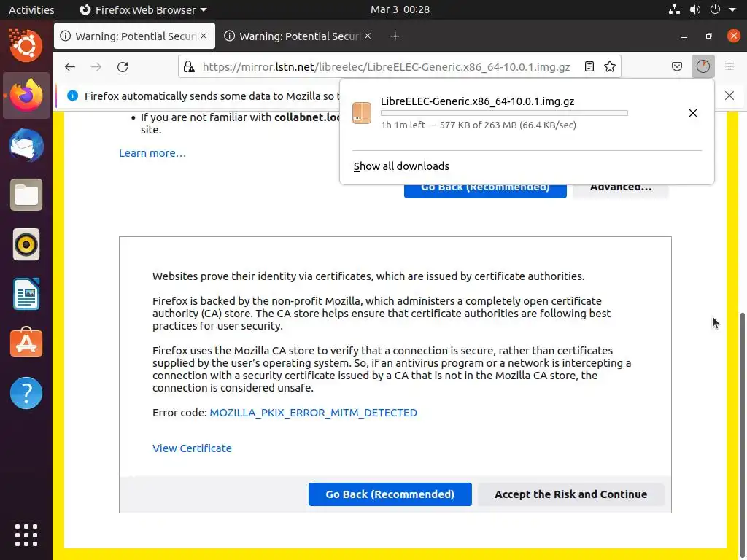
Task: Click the forward navigation arrow
Action: (96, 66)
